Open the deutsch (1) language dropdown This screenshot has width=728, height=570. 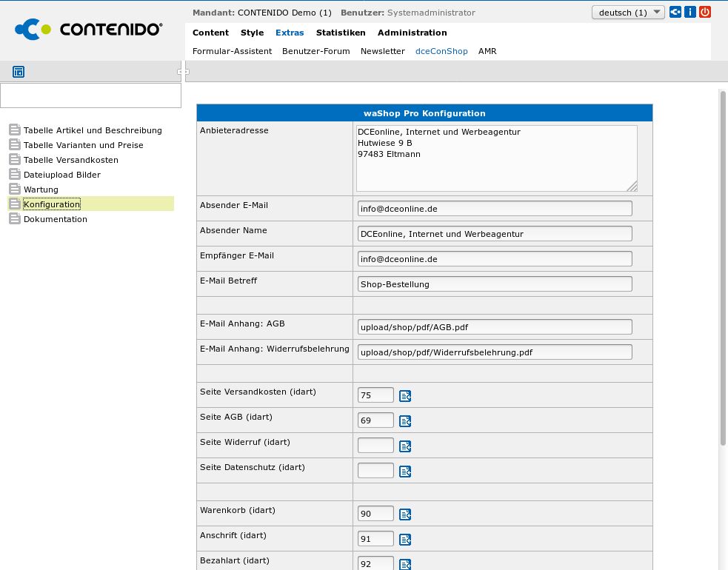[x=628, y=13]
